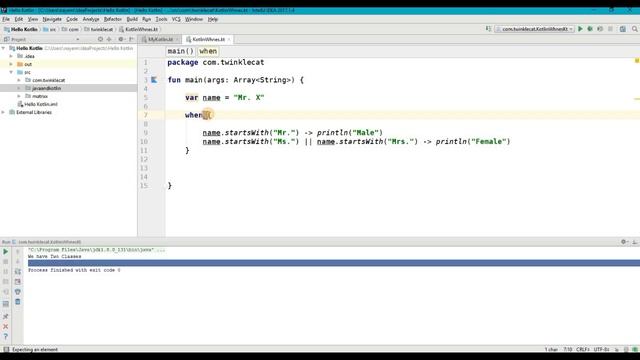This screenshot has width=640, height=360.
Task: Click the UTF-8 encoding status item
Action: pyautogui.click(x=602, y=349)
